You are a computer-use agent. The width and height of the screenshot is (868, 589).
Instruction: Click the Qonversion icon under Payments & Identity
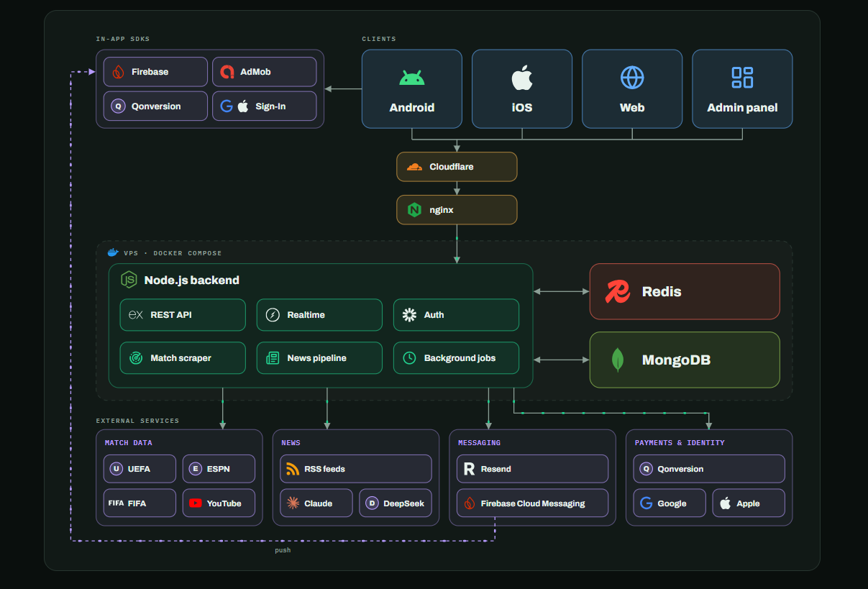click(x=646, y=469)
